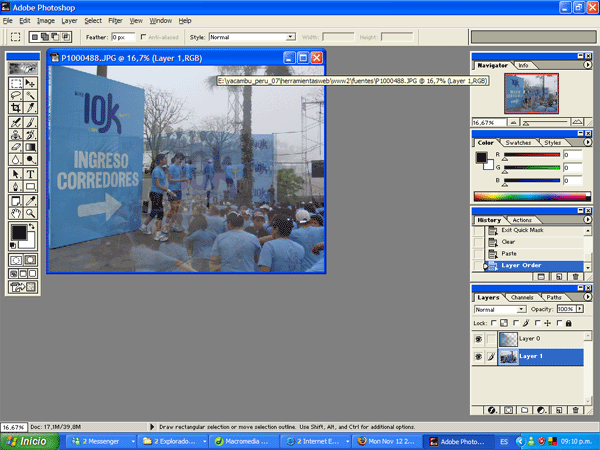Open the status bar info arrow menu
The height and width of the screenshot is (450, 600).
(x=152, y=427)
